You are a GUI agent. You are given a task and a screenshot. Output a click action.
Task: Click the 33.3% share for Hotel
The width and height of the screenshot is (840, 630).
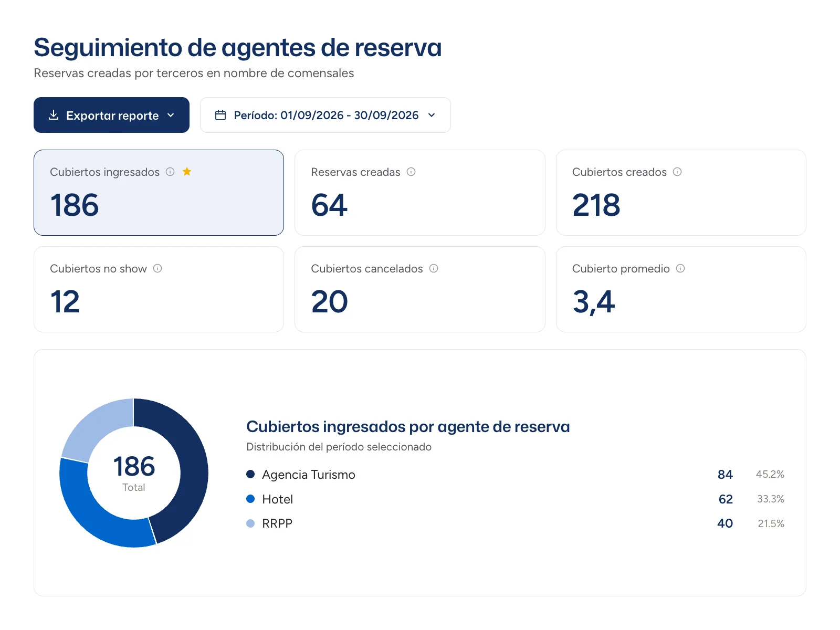pyautogui.click(x=771, y=499)
